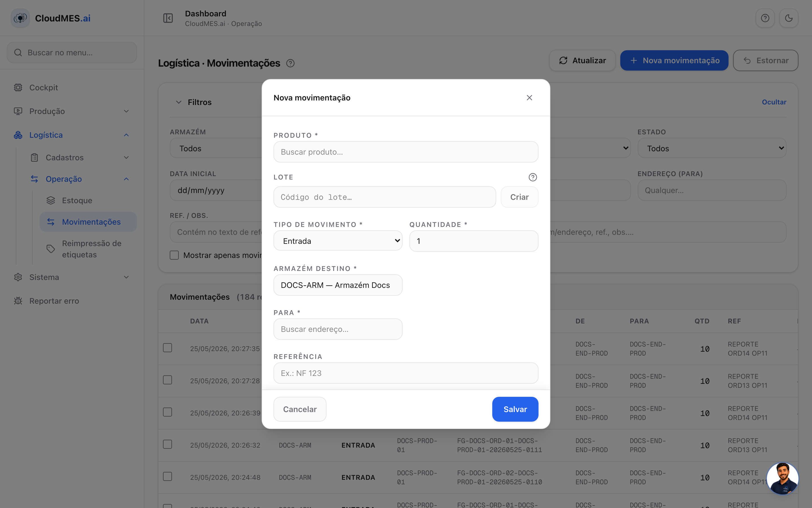Focus the Referência field

(x=406, y=373)
